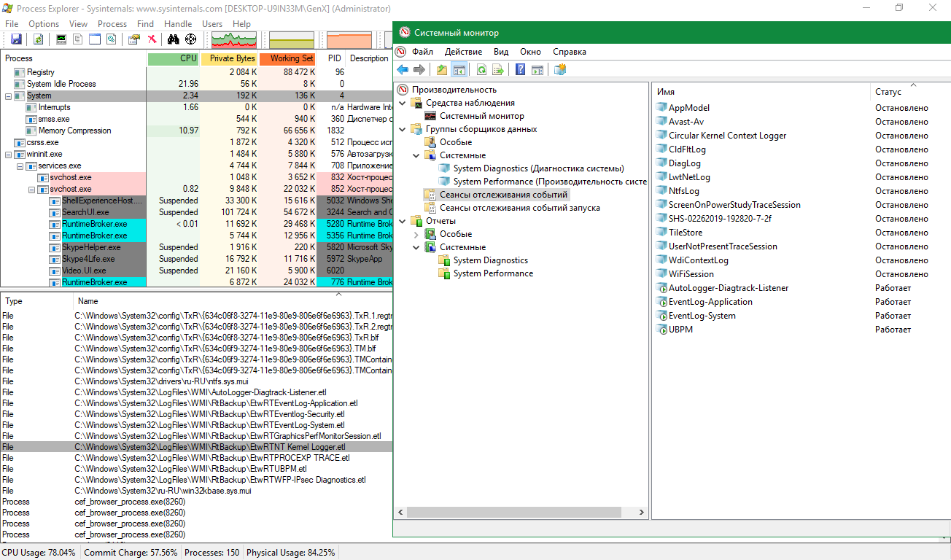
Task: Open the Действие menu
Action: pyautogui.click(x=463, y=52)
